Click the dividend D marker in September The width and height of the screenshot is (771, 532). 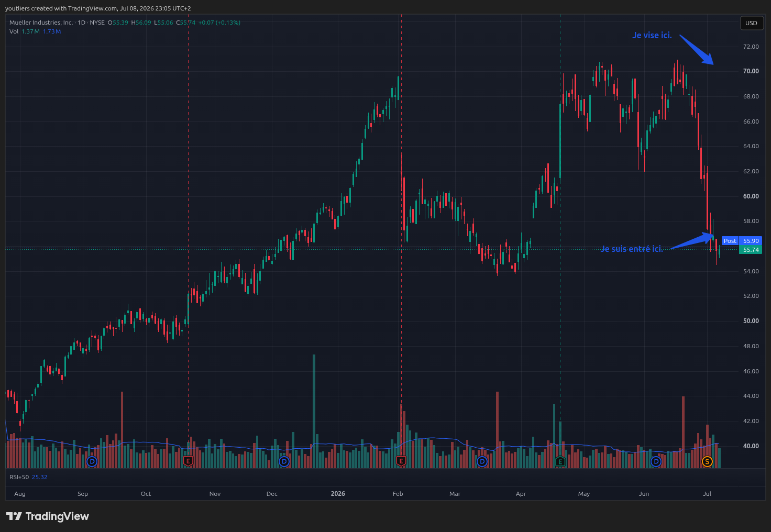pyautogui.click(x=92, y=461)
